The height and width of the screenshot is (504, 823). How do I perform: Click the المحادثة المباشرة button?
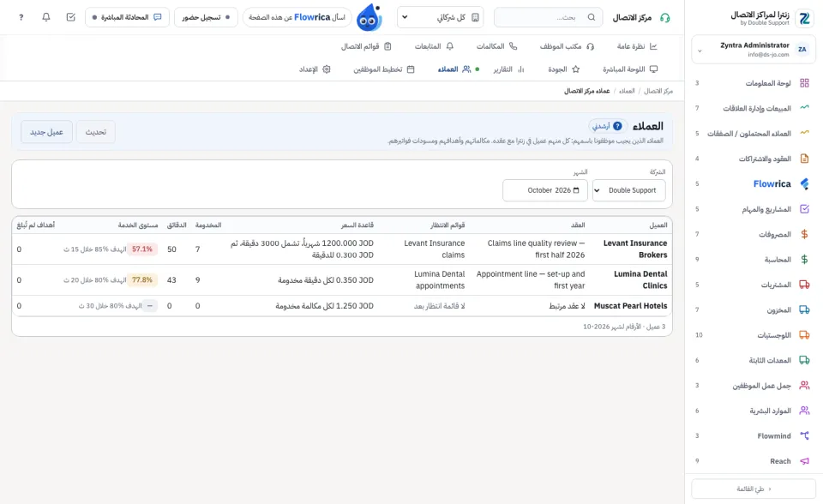click(127, 17)
